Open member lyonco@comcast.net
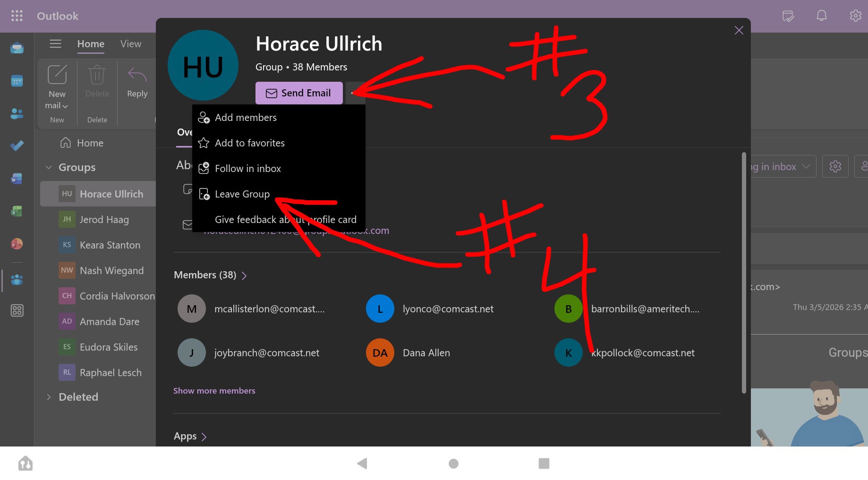Viewport: 868px width, 480px height. click(x=430, y=309)
